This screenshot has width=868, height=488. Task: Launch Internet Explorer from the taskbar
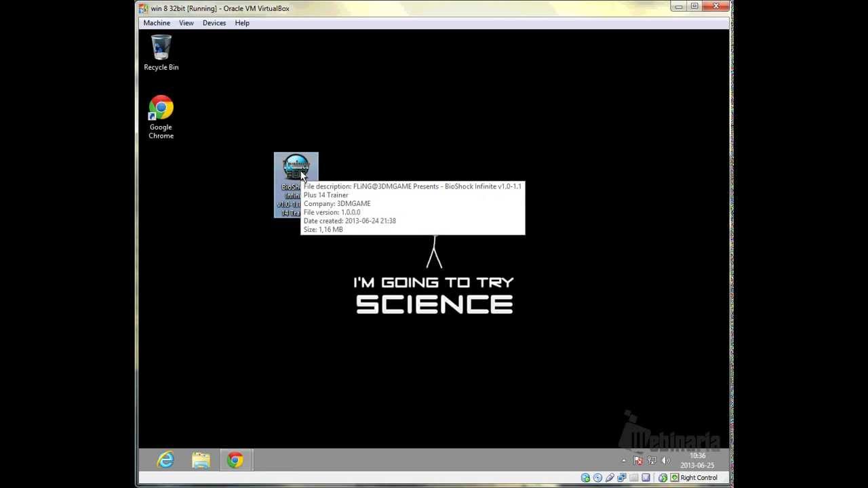pos(165,460)
